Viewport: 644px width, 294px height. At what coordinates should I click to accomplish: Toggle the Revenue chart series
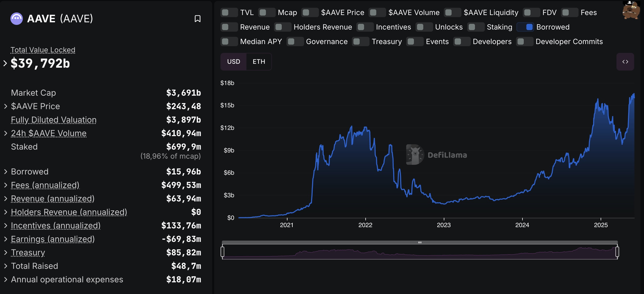click(x=229, y=27)
